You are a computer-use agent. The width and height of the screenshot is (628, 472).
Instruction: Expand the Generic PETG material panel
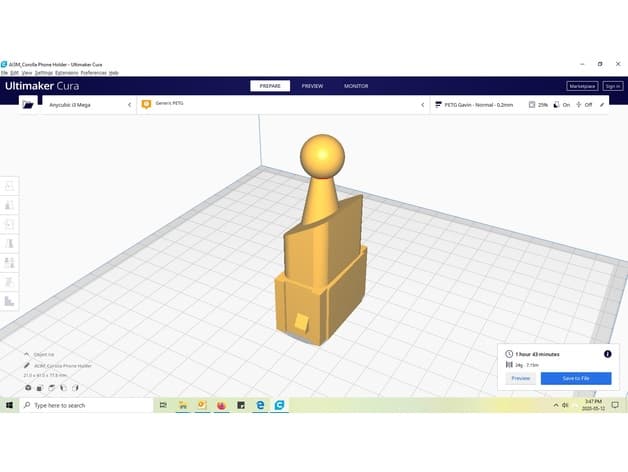click(283, 105)
